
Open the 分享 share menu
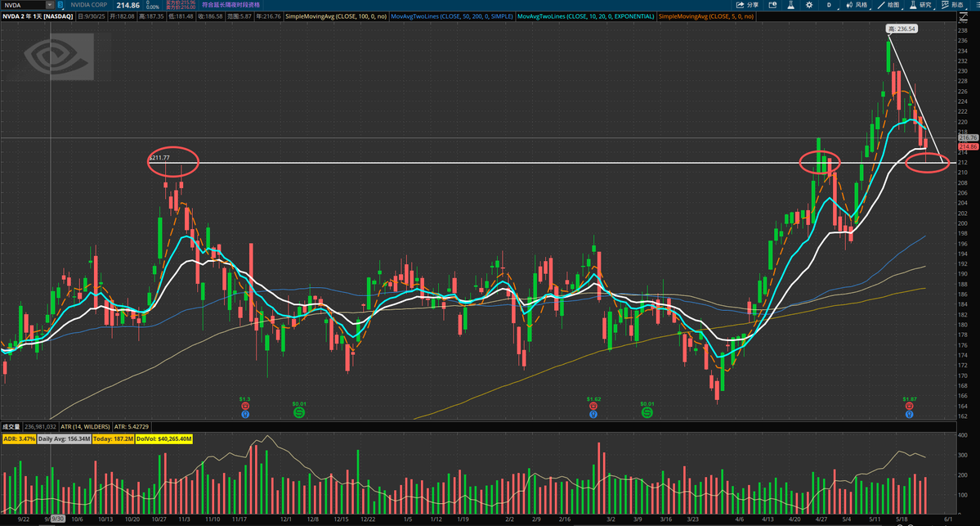(748, 5)
